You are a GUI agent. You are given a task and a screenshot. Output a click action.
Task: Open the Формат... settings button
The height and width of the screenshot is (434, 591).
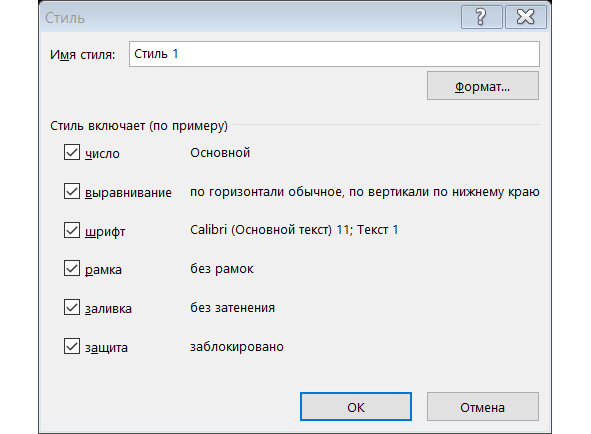[483, 86]
